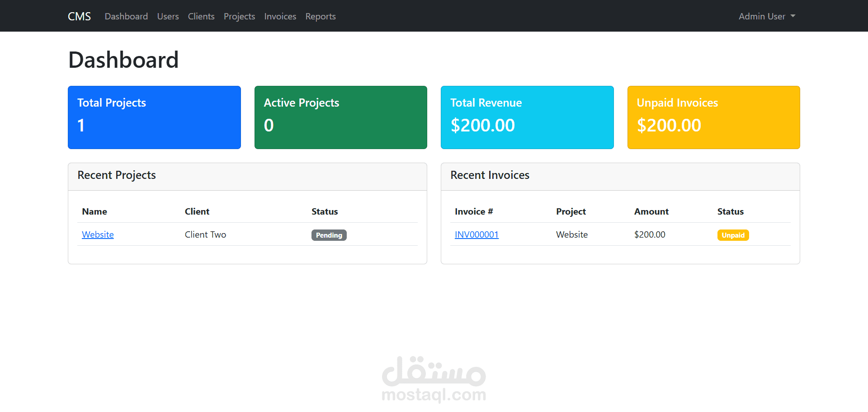This screenshot has width=868, height=412.
Task: Click the Pending status badge
Action: (329, 235)
